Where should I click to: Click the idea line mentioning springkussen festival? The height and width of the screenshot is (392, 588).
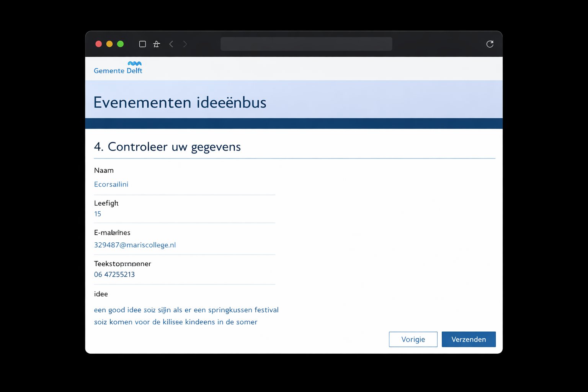[186, 310]
